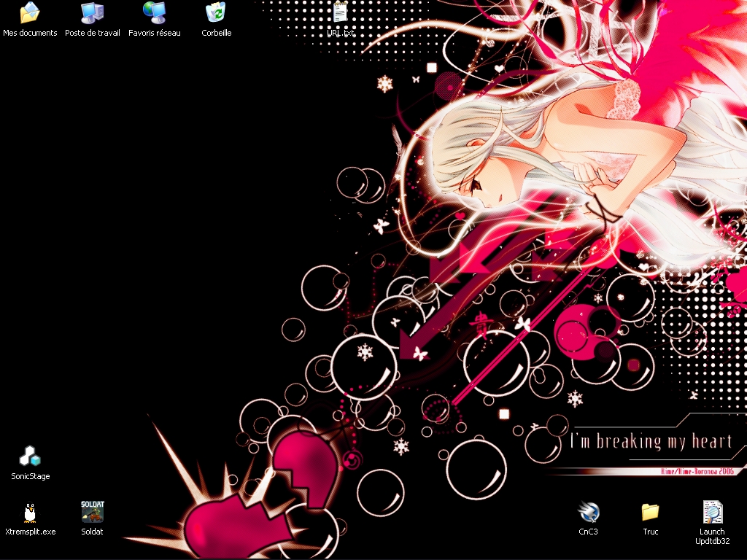
Task: Select the Poste de travail computer icon
Action: (93, 13)
